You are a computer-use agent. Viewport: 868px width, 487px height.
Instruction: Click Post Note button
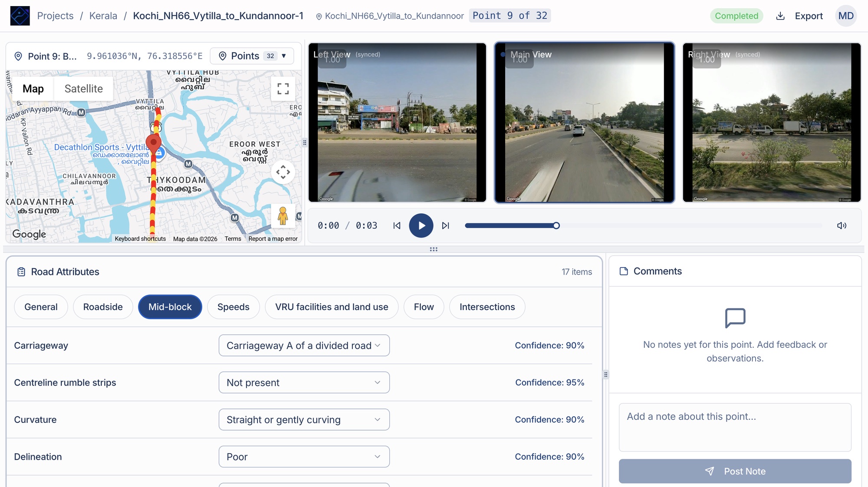tap(735, 471)
